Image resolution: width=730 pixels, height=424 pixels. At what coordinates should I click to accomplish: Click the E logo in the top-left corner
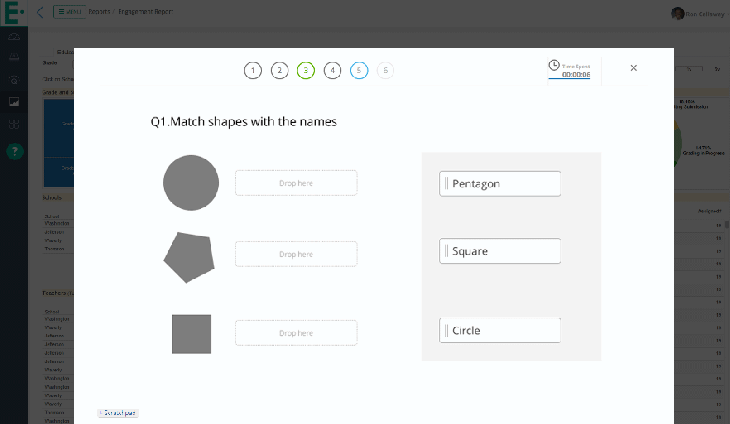14,13
